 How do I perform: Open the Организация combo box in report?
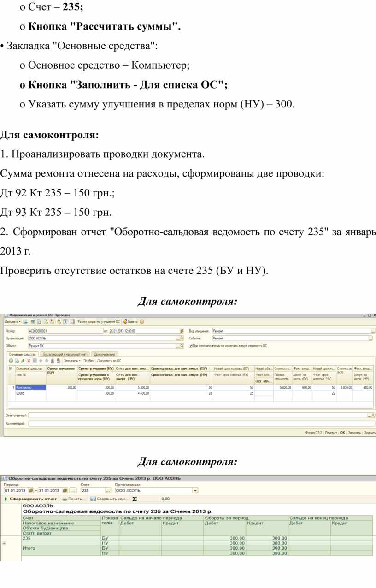[195, 491]
